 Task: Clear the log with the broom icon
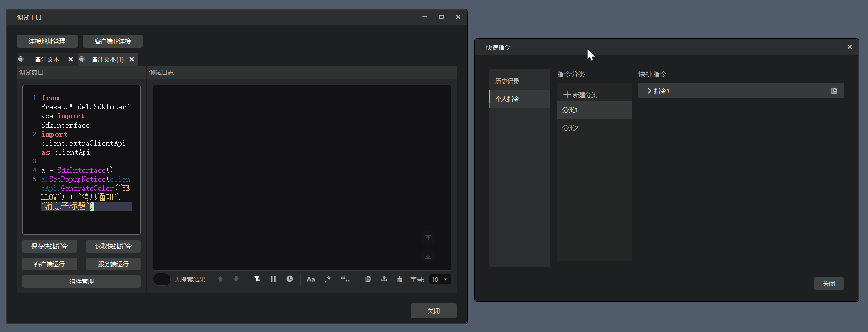[400, 279]
